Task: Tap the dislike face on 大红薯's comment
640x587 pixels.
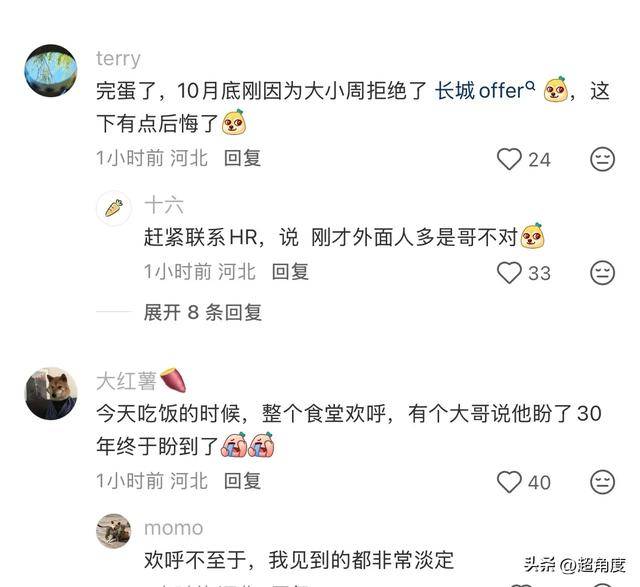Action: click(x=602, y=482)
